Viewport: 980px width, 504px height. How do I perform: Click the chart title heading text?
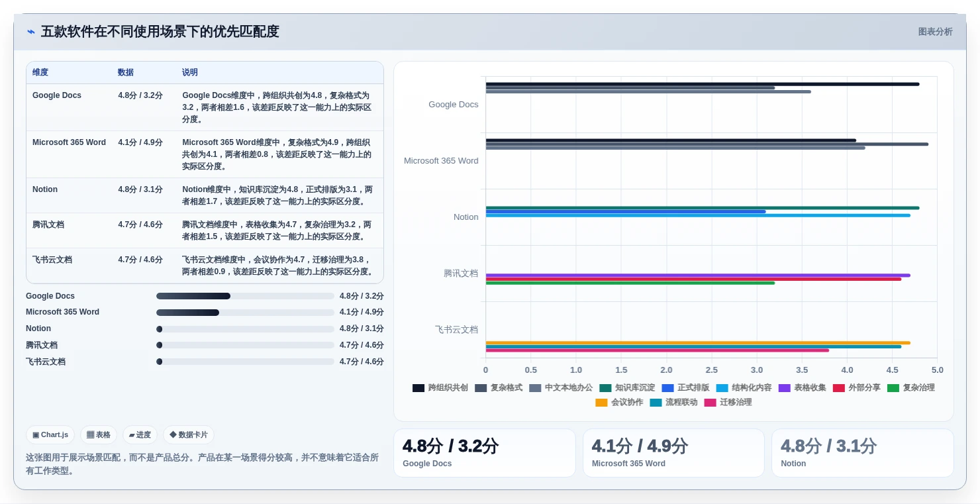coord(160,32)
